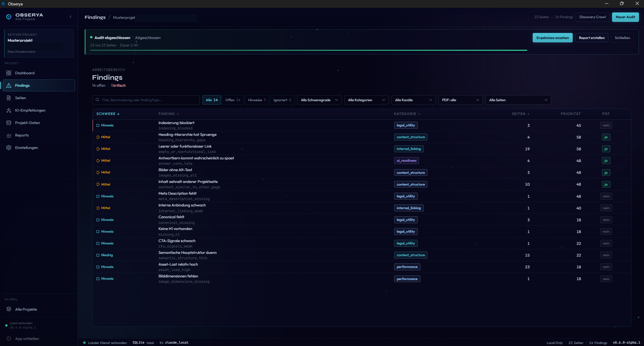Open the Alle Schweregrade dropdown
The height and width of the screenshot is (346, 644).
pos(319,100)
